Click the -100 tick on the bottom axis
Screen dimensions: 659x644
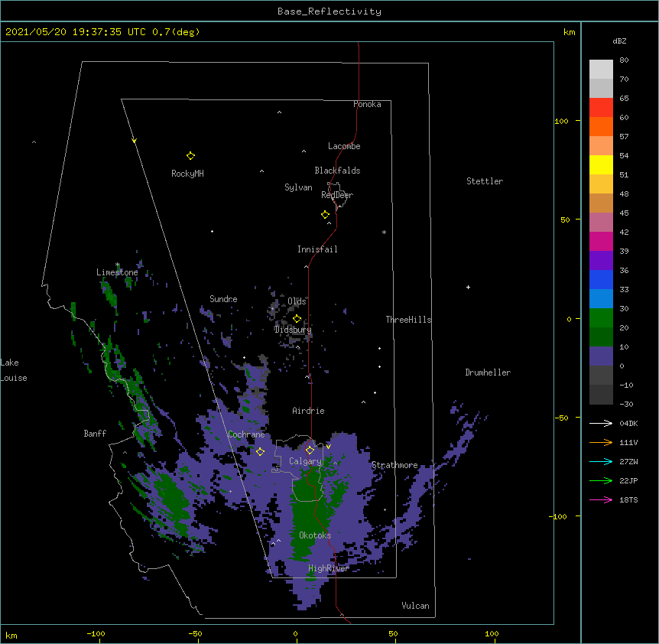point(96,634)
